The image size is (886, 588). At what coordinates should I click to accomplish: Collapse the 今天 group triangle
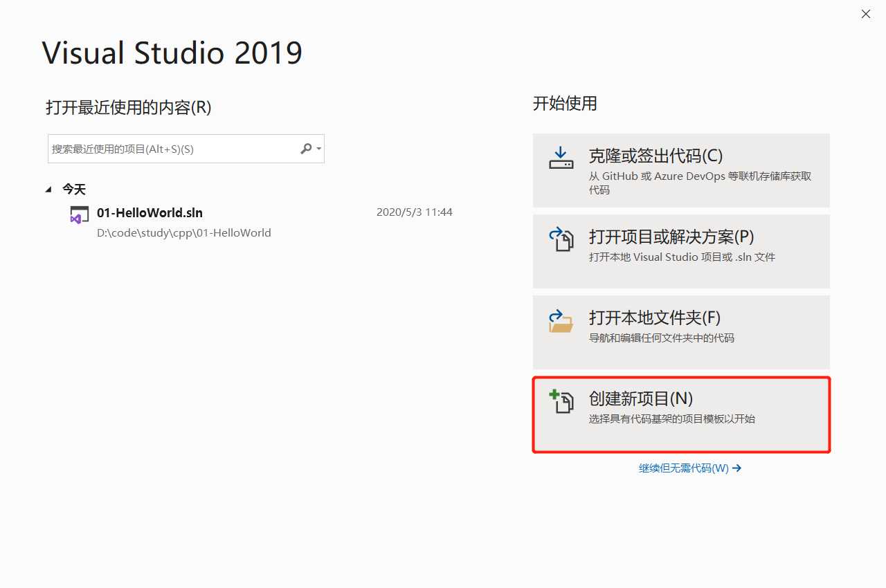click(x=48, y=190)
